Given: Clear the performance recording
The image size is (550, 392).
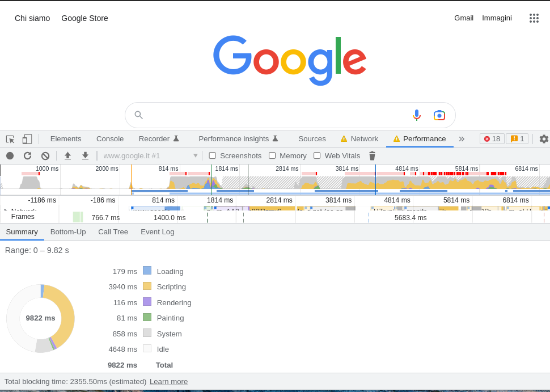Looking at the screenshot, I should click(45, 156).
